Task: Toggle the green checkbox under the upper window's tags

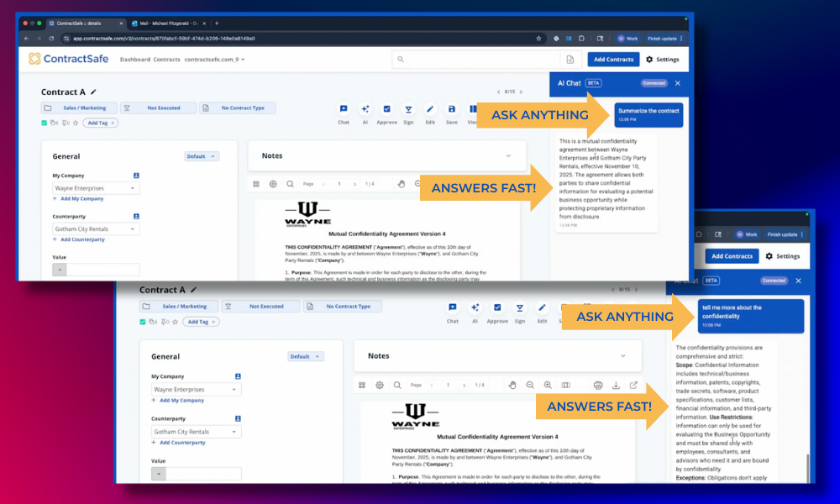Action: click(44, 123)
